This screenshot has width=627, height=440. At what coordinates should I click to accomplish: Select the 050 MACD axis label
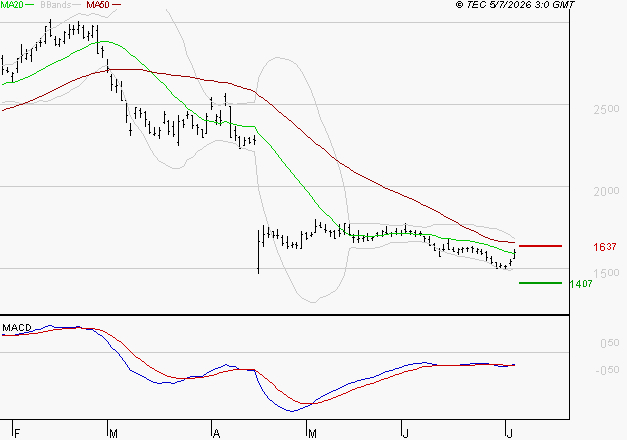(609, 343)
